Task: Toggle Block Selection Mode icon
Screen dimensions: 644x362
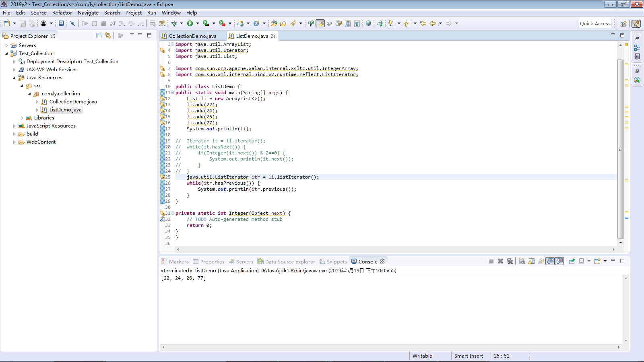Action: [348, 23]
